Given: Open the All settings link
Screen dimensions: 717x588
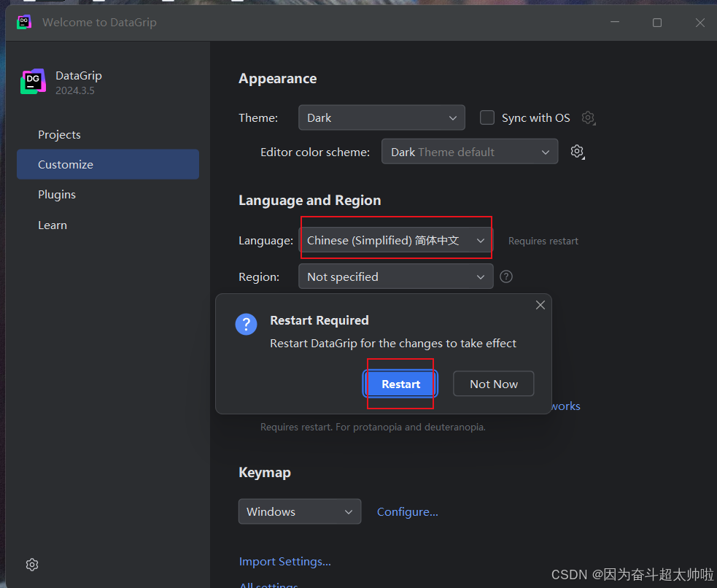Looking at the screenshot, I should click(269, 584).
